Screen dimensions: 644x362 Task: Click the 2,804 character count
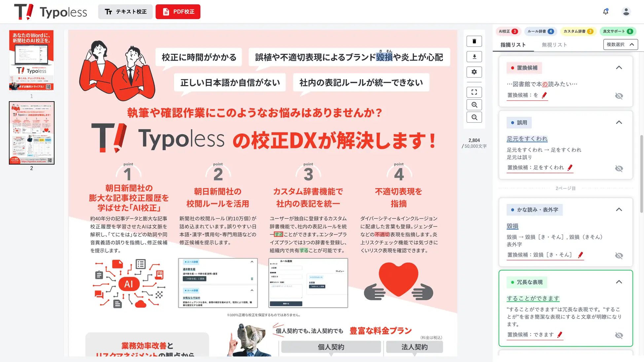[474, 140]
